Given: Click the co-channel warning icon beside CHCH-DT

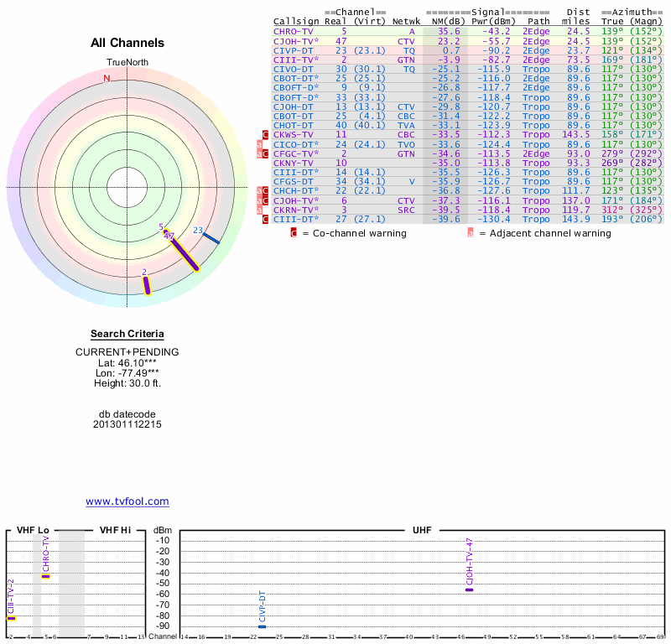Looking at the screenshot, I should (x=266, y=191).
